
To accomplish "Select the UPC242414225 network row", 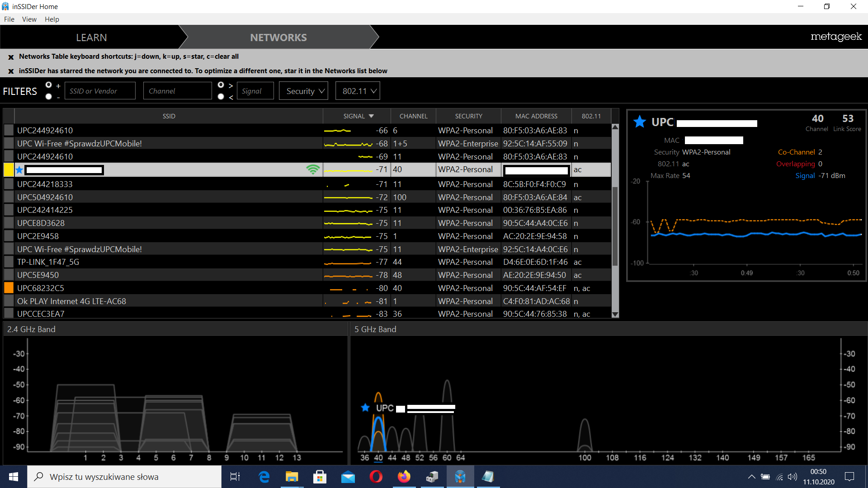I will point(307,210).
